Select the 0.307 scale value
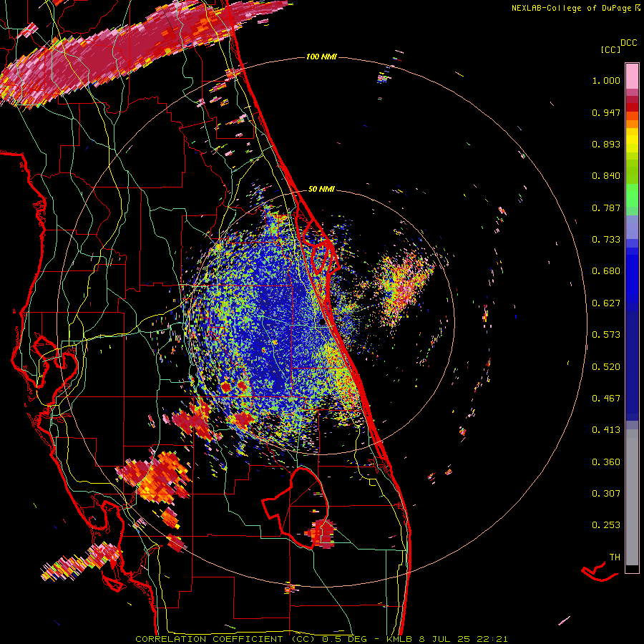The image size is (644, 644). click(x=606, y=494)
